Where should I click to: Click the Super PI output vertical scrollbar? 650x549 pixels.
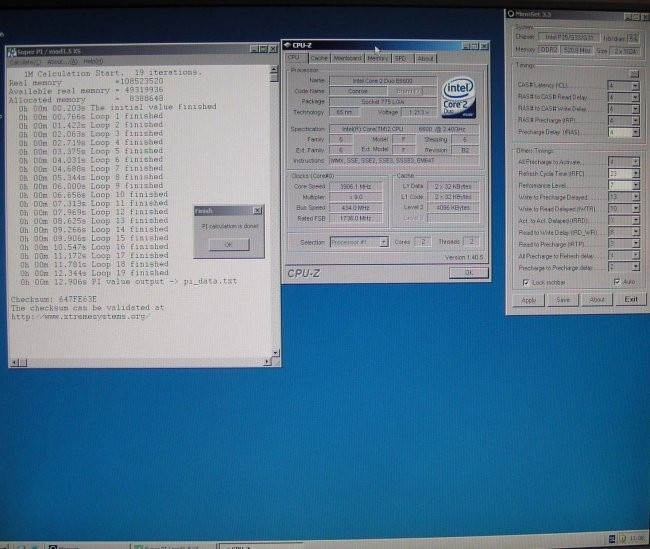pyautogui.click(x=275, y=200)
